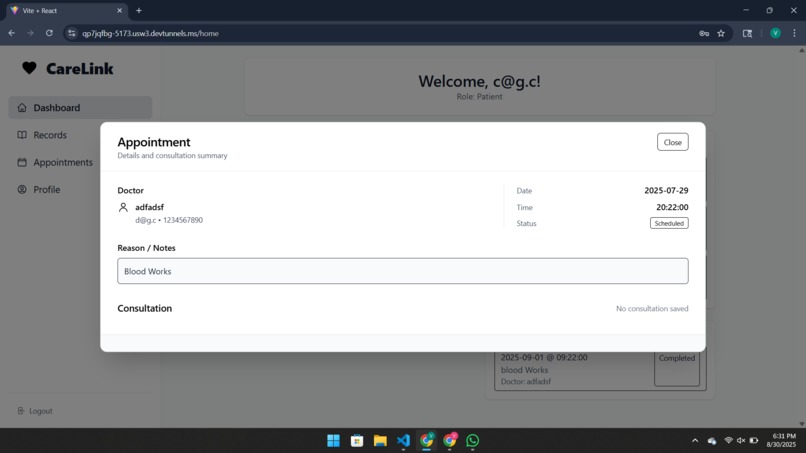
Task: Open Windows Start menu
Action: point(333,441)
